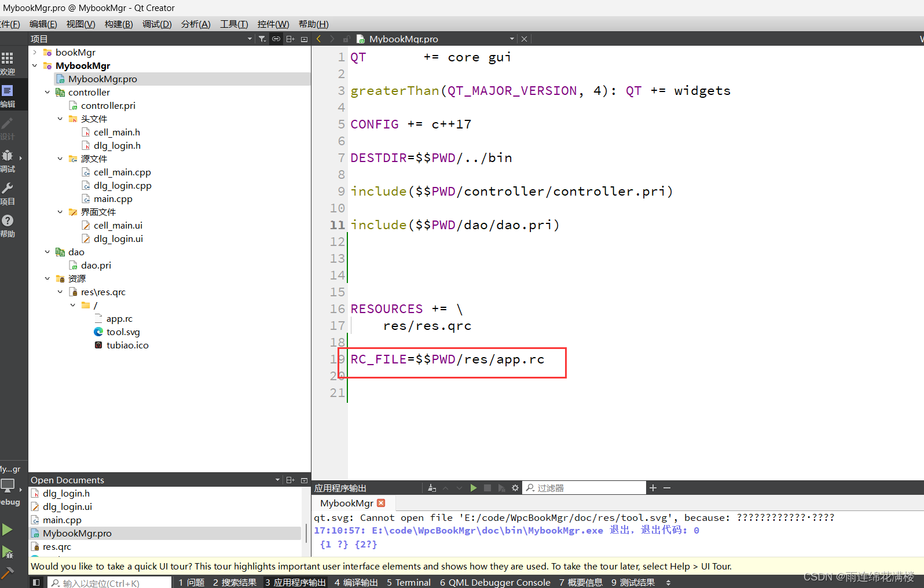Open the editor document list dropdown
The height and width of the screenshot is (588, 924).
(x=512, y=39)
